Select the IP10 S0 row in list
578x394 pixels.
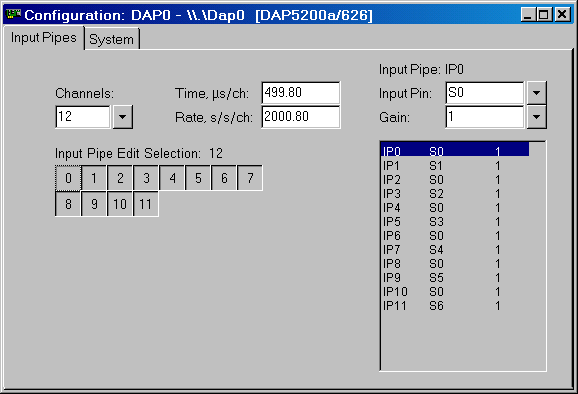point(455,292)
